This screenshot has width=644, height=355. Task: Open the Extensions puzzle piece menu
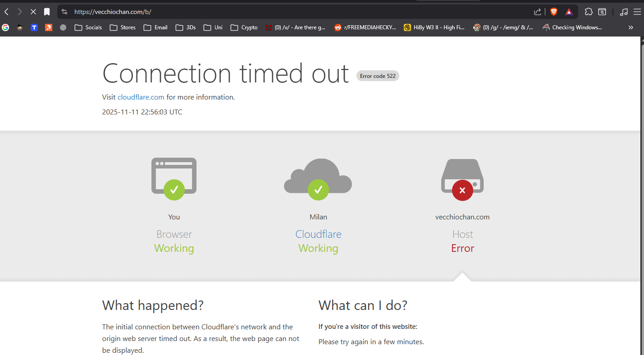click(589, 12)
